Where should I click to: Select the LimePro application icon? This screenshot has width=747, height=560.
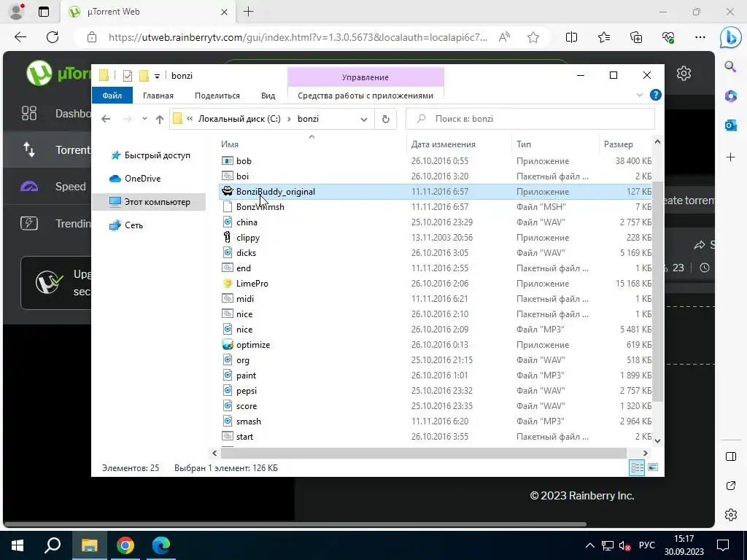228,284
